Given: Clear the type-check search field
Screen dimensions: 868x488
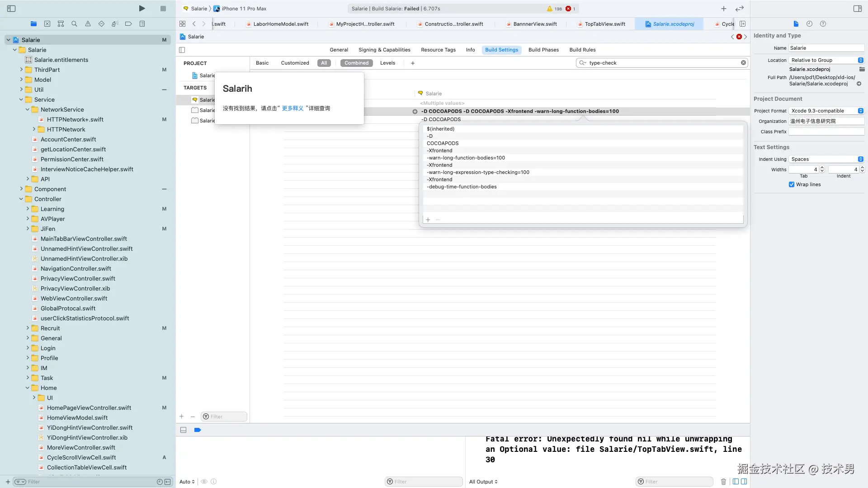Looking at the screenshot, I should (743, 63).
